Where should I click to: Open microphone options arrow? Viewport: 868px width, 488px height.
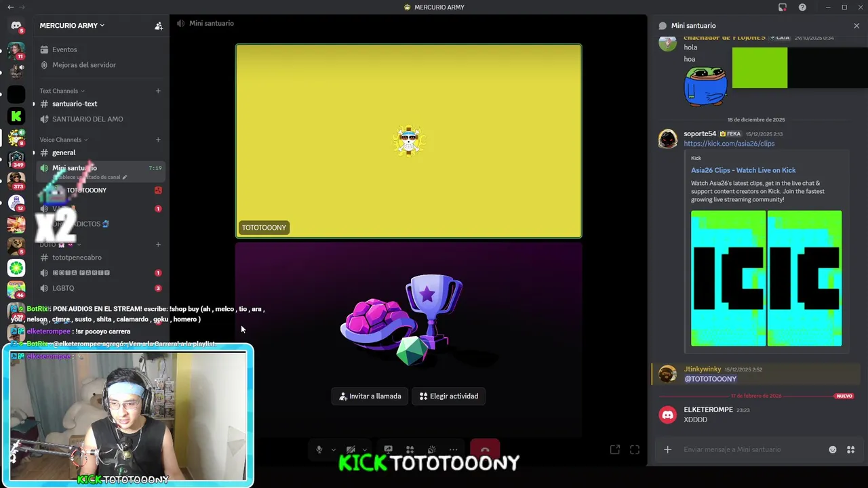point(333,449)
